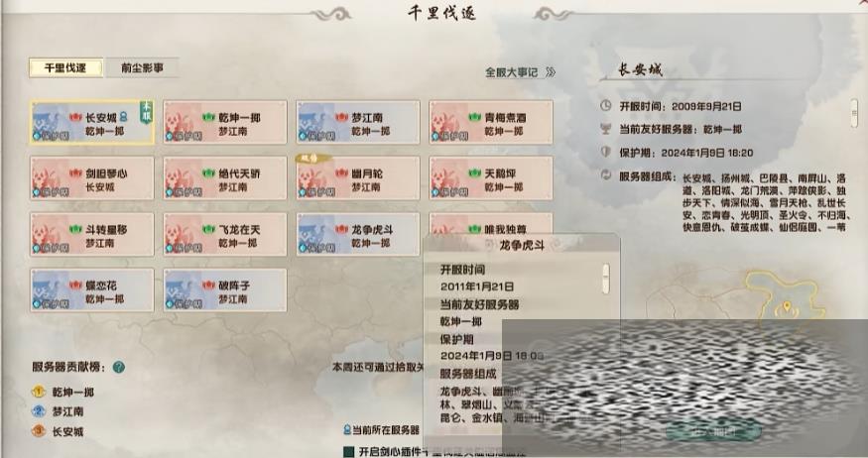
Task: Click the server composition icon beside 服务器组成
Action: point(606,175)
